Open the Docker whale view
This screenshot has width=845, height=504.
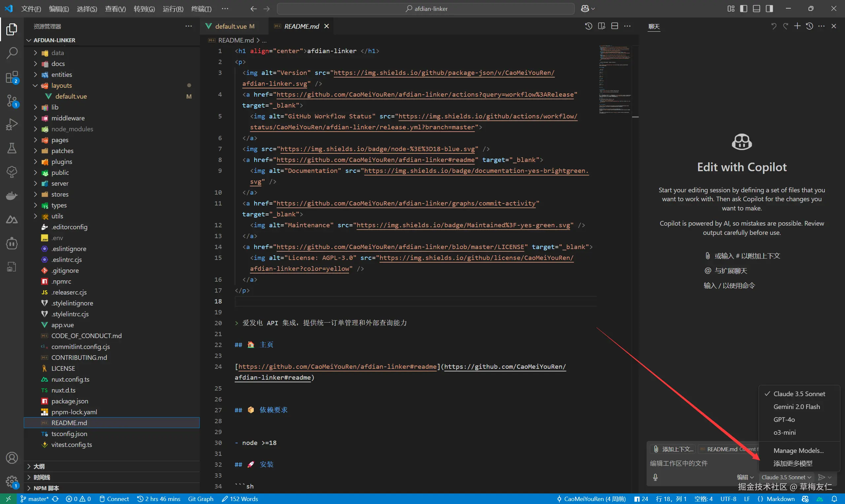click(12, 196)
